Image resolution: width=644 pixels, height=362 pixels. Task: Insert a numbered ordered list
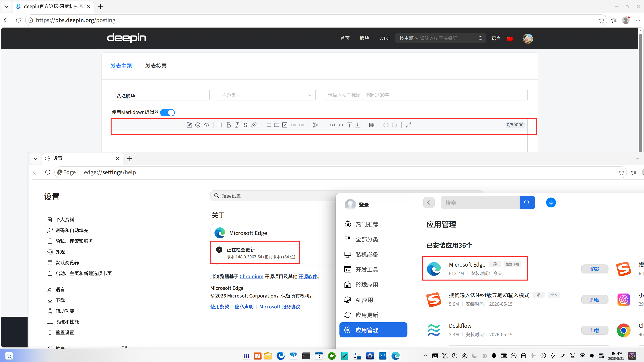276,125
